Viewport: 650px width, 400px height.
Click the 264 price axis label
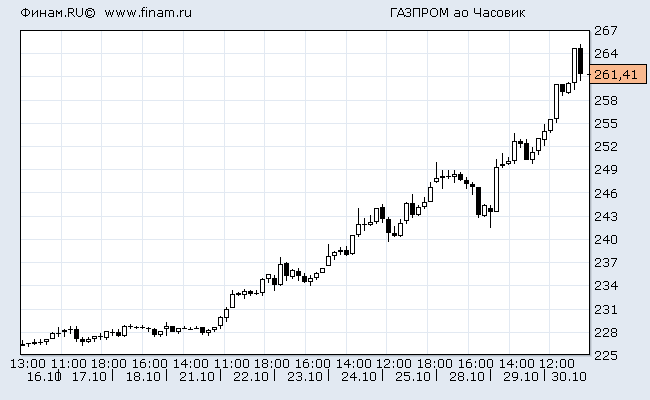tap(606, 53)
